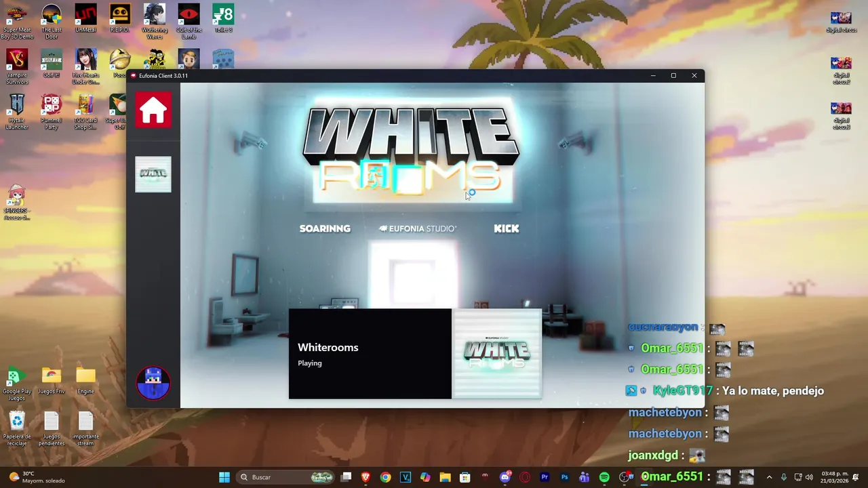Open Papelera de reciclaje
The image size is (868, 488).
[x=17, y=429]
